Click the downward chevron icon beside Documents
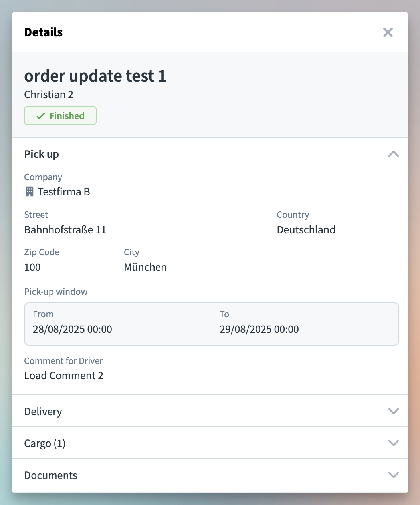420x505 pixels. click(x=394, y=475)
